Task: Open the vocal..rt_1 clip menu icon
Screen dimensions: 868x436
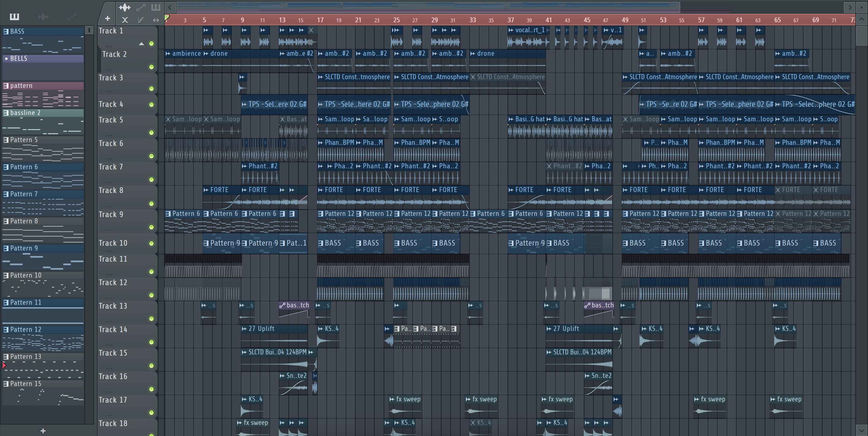Action: [x=511, y=30]
